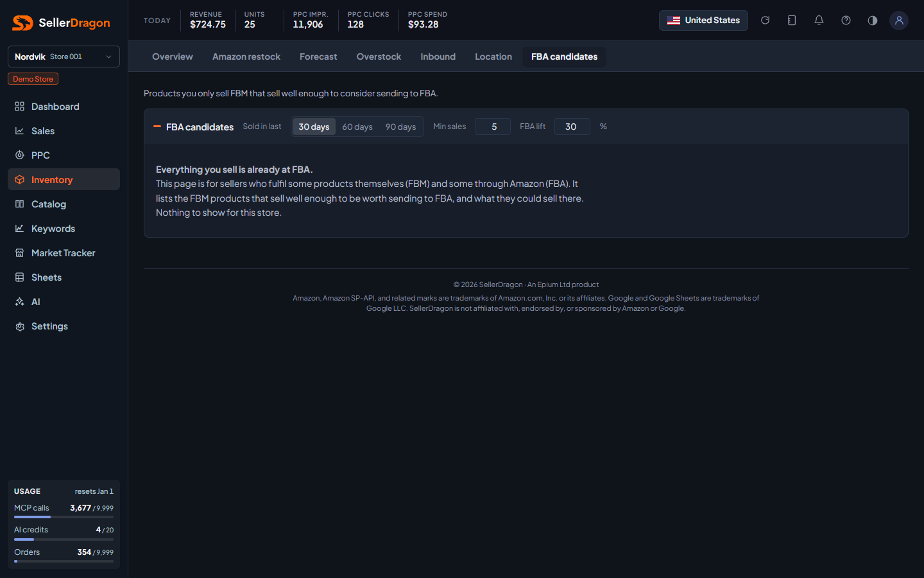The image size is (924, 578).
Task: Switch to the Overview tab
Action: click(173, 57)
